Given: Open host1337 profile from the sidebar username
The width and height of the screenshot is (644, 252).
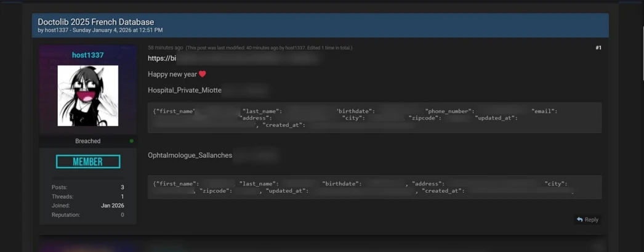Looking at the screenshot, I should click(88, 55).
